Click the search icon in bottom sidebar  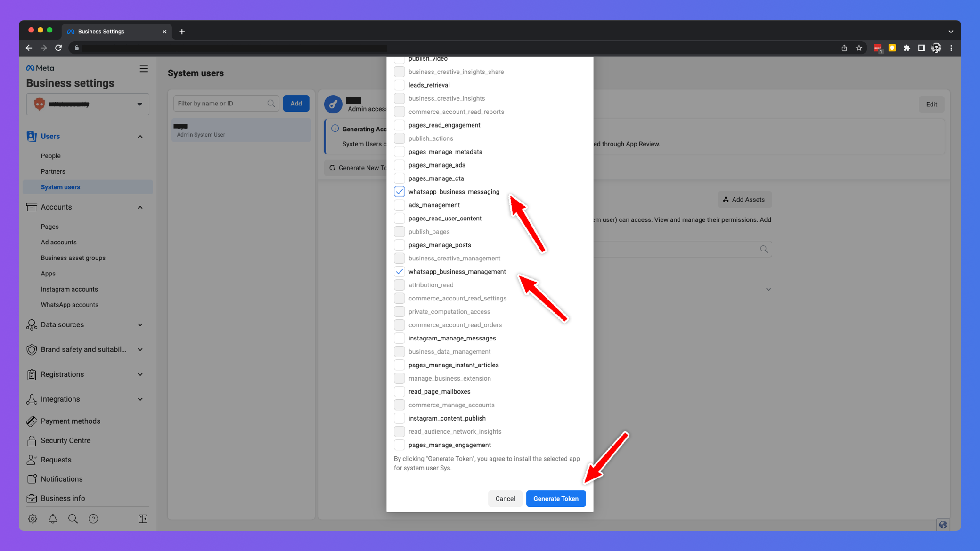tap(73, 519)
